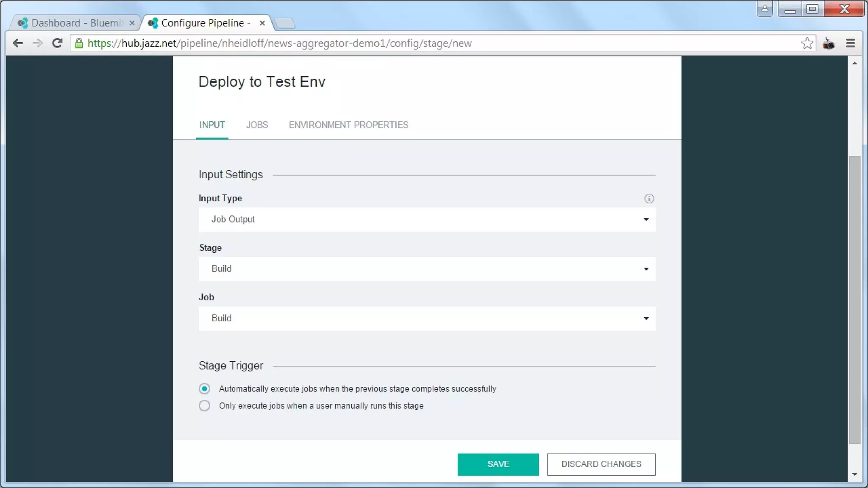The width and height of the screenshot is (868, 488).
Task: Select only execute jobs manually option
Action: [204, 406]
